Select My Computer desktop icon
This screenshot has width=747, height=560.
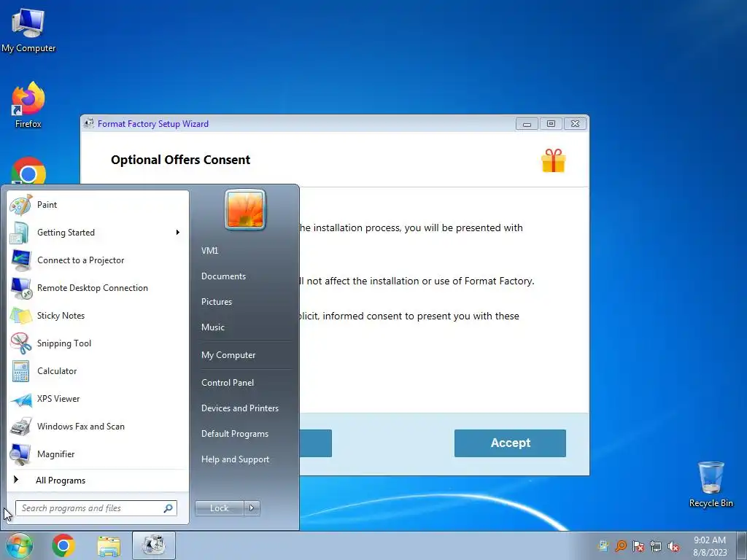28,31
